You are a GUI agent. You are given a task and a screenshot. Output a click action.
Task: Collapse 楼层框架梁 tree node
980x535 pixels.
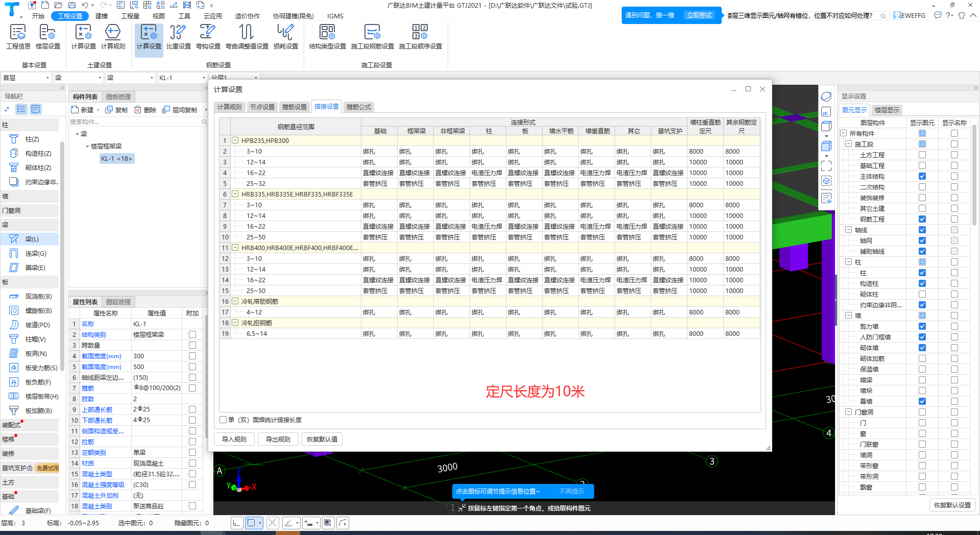click(87, 147)
